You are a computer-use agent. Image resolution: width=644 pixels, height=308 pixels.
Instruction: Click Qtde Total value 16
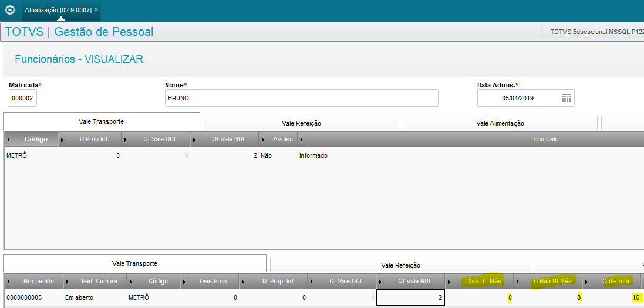635,298
